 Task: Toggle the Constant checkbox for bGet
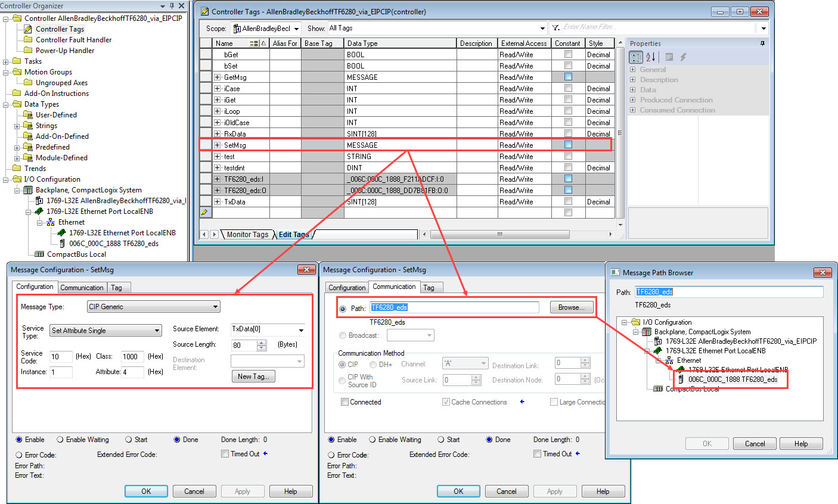click(568, 54)
